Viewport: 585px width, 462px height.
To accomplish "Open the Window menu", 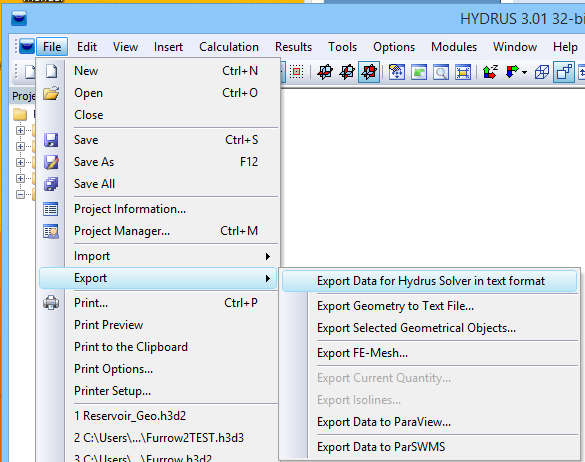I will [515, 47].
